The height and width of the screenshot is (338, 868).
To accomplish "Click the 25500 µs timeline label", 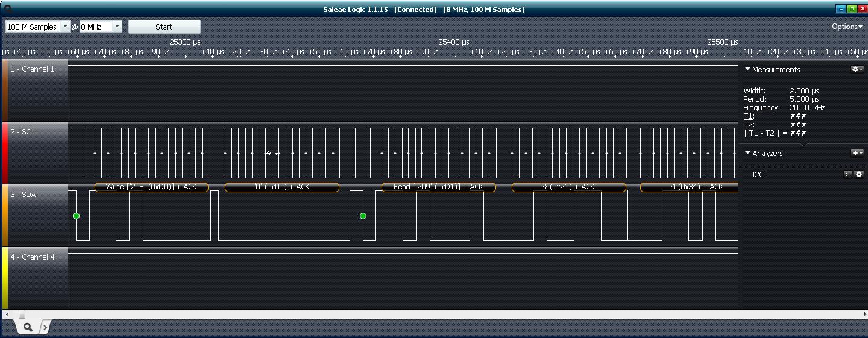I will 723,42.
